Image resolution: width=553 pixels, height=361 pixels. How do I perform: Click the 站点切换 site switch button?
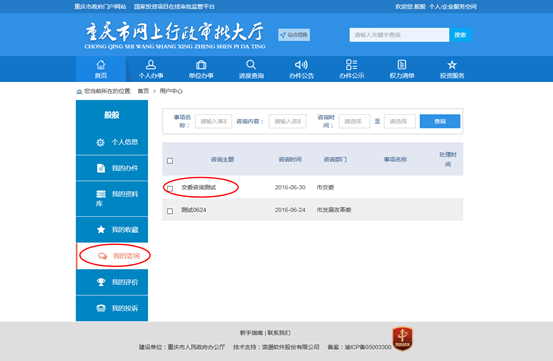(294, 35)
